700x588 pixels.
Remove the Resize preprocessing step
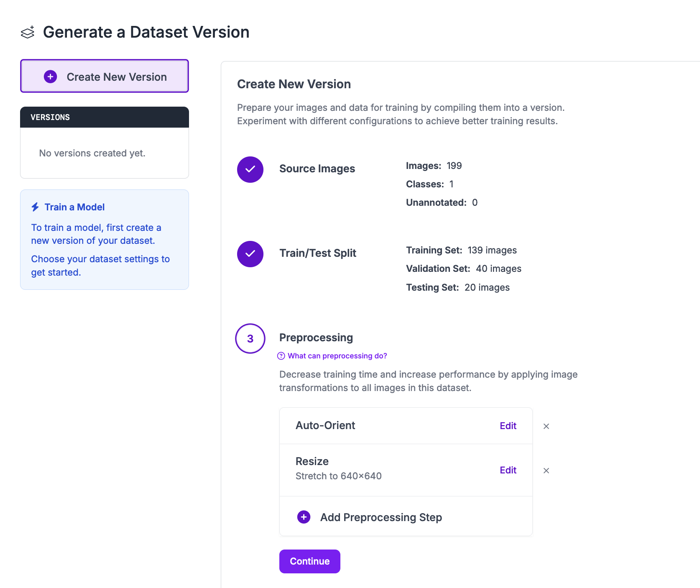546,470
